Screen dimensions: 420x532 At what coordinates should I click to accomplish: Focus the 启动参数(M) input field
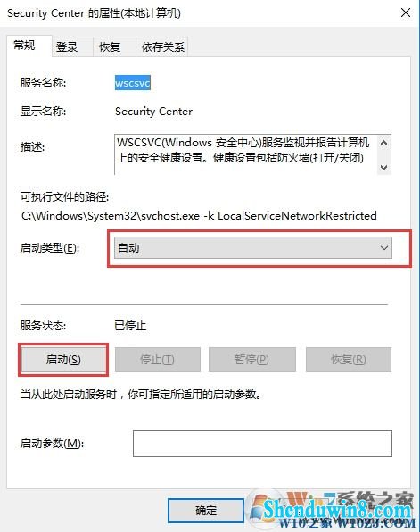262,444
